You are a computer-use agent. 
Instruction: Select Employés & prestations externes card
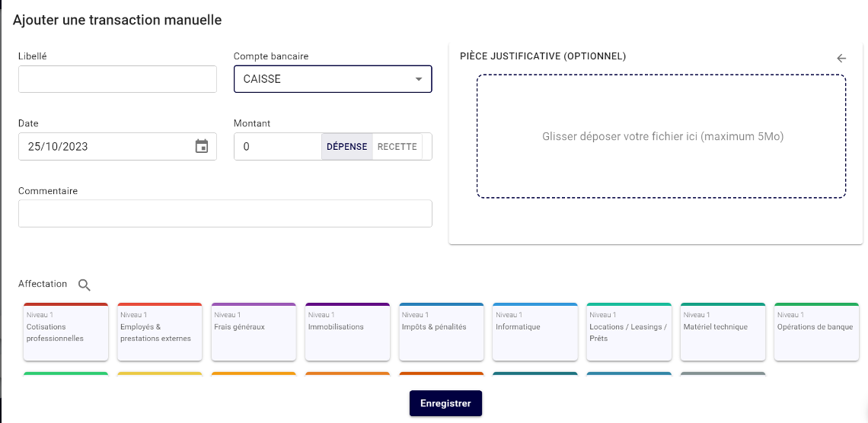click(x=160, y=332)
